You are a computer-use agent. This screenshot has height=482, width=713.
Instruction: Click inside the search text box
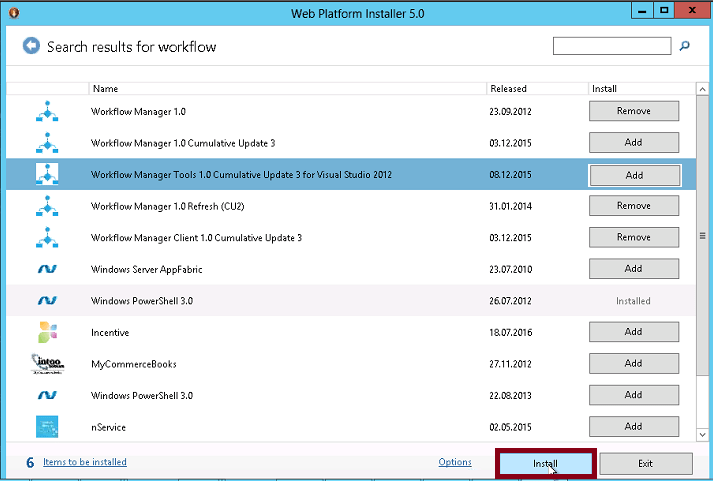click(611, 46)
